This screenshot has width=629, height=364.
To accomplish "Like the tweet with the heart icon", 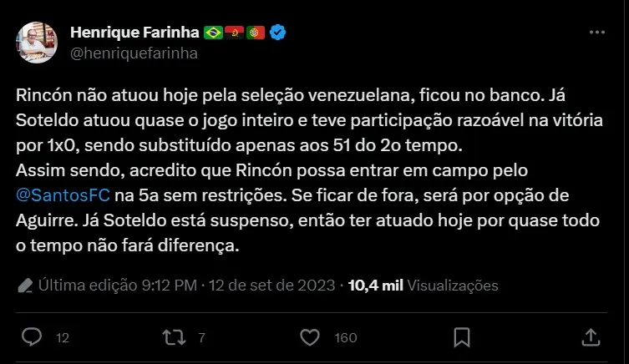I will coord(310,336).
